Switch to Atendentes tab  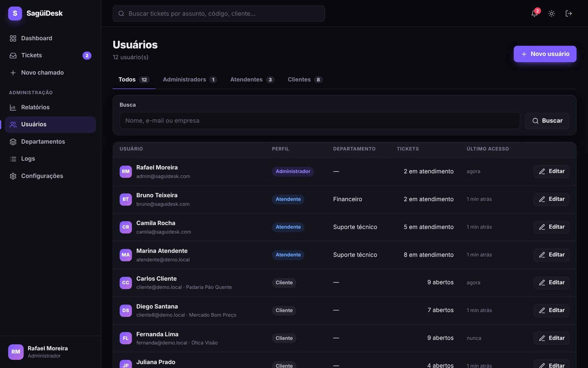point(252,79)
